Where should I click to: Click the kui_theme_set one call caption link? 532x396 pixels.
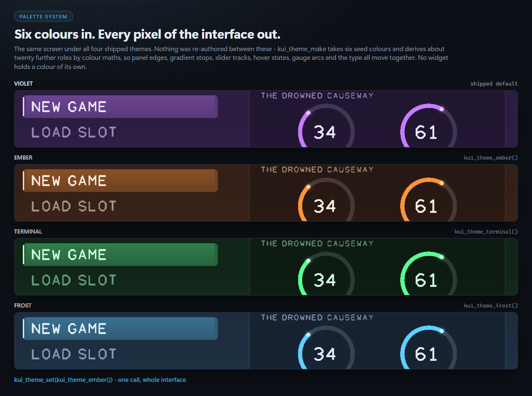point(100,380)
